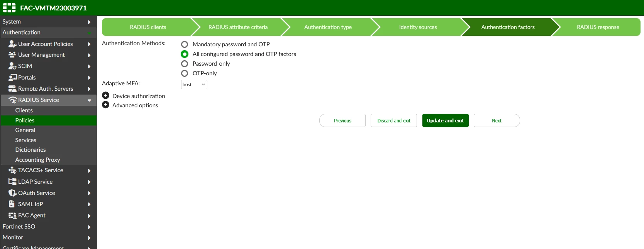Click the plus icon beside Advanced options
644x249 pixels.
click(105, 105)
